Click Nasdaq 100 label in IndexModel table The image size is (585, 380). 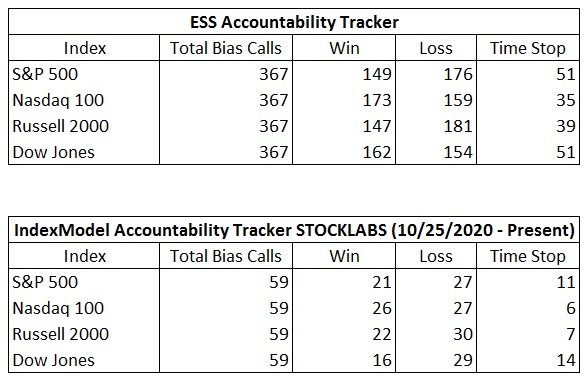[58, 308]
